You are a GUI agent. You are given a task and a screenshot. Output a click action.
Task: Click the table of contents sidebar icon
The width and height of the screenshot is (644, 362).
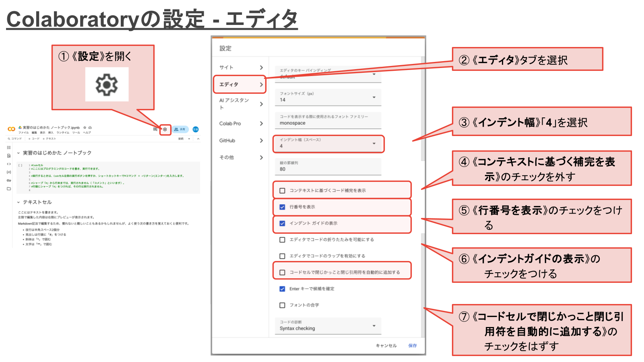(9, 148)
